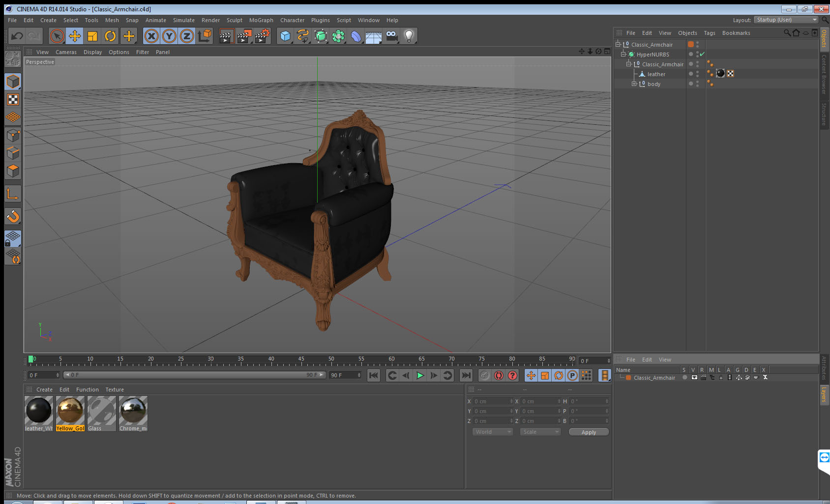Enable Polygons mode in left palette
The width and height of the screenshot is (830, 504).
click(13, 170)
